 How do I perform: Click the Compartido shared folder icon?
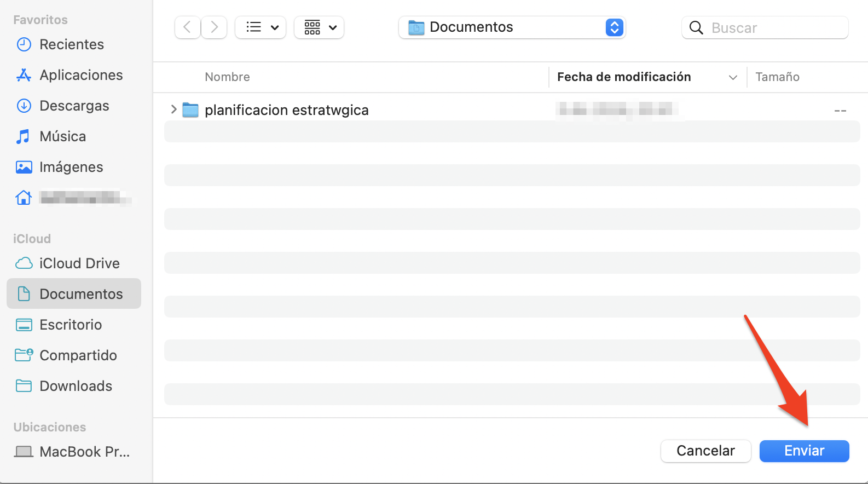[x=24, y=355]
